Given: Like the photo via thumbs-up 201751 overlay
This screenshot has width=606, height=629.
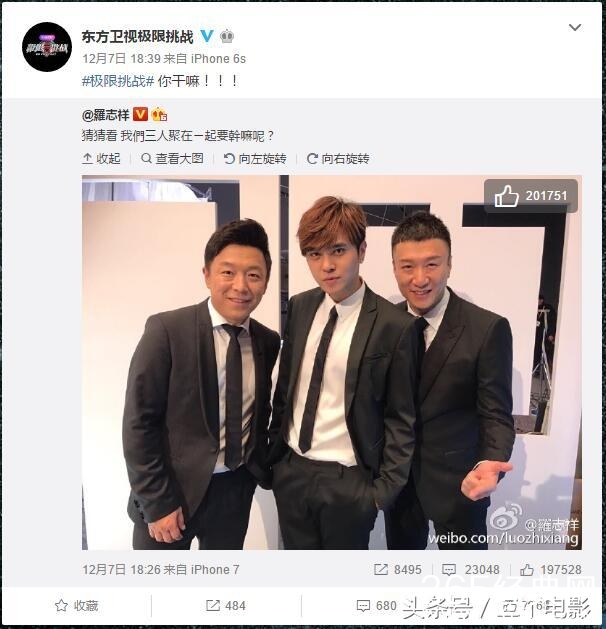Looking at the screenshot, I should [531, 196].
